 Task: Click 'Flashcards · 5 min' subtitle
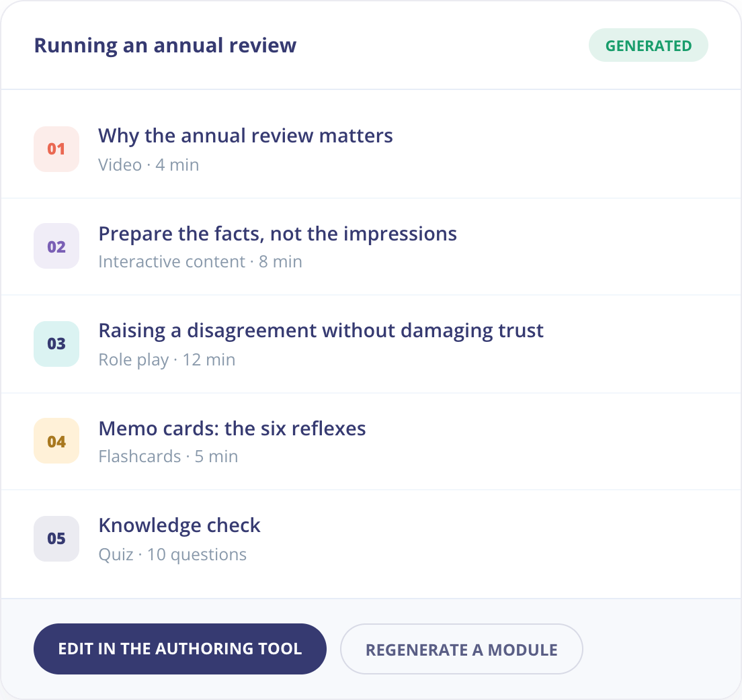168,456
